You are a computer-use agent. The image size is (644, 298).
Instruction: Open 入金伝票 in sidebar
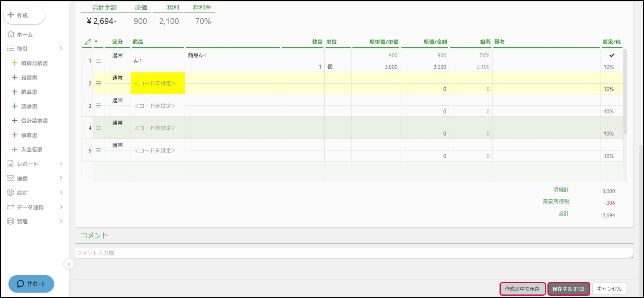click(x=32, y=149)
